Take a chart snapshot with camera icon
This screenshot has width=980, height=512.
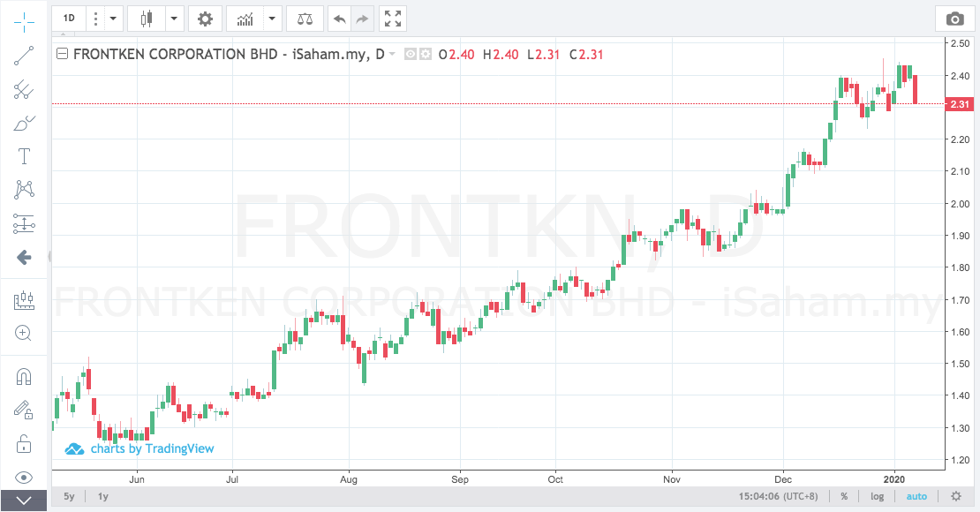click(x=954, y=19)
